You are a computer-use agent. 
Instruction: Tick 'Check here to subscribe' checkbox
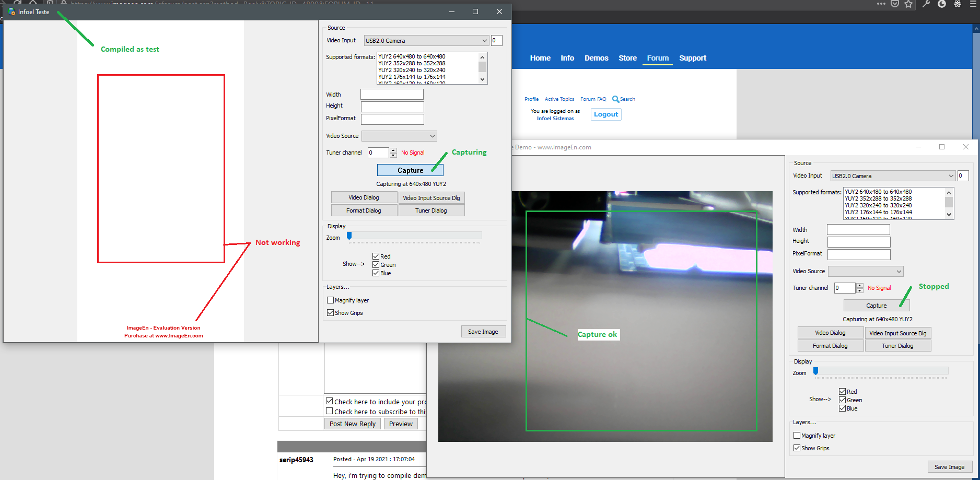click(x=330, y=411)
